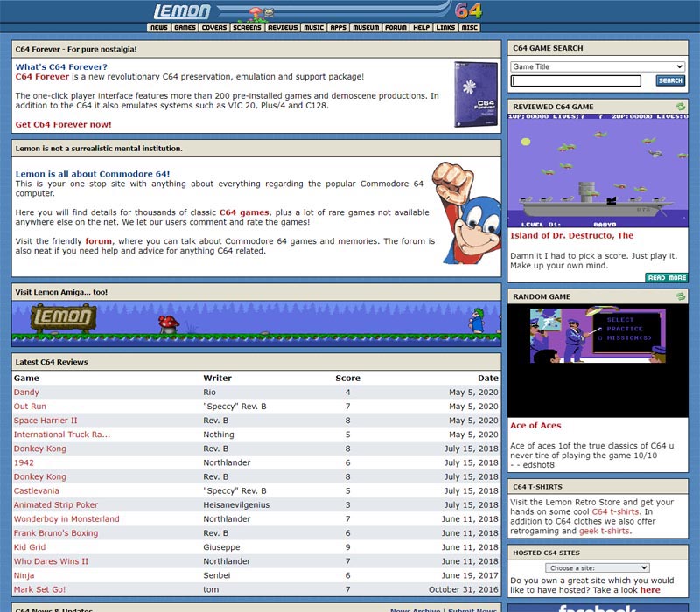
Task: Open the Apps menu item
Action: (x=338, y=28)
